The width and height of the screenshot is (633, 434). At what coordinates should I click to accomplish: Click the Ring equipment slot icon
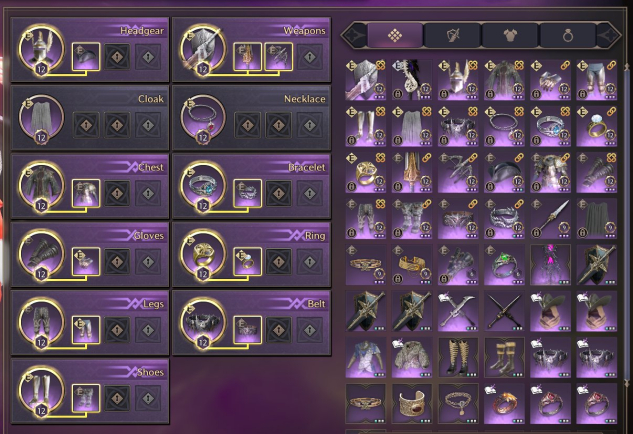coord(203,254)
